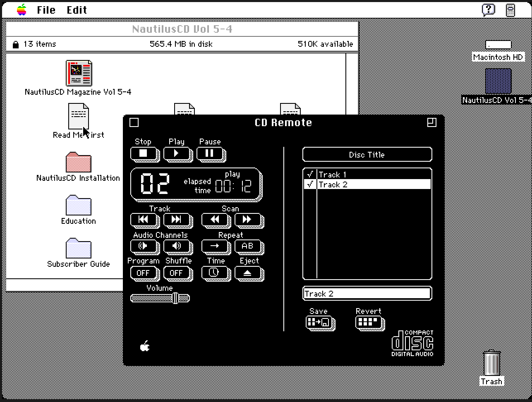Select the NautilusCD Magazine Vol 5-4 icon
This screenshot has height=402, width=532.
click(79, 73)
